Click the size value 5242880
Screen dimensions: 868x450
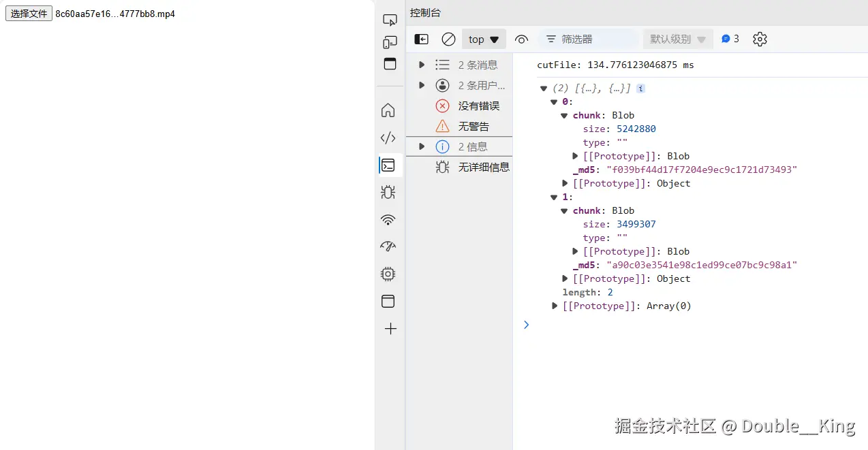coord(636,129)
